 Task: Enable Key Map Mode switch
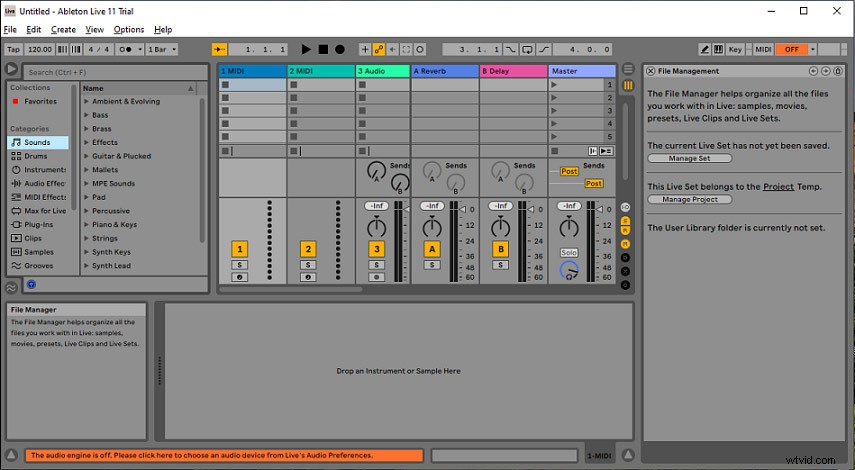tap(735, 50)
